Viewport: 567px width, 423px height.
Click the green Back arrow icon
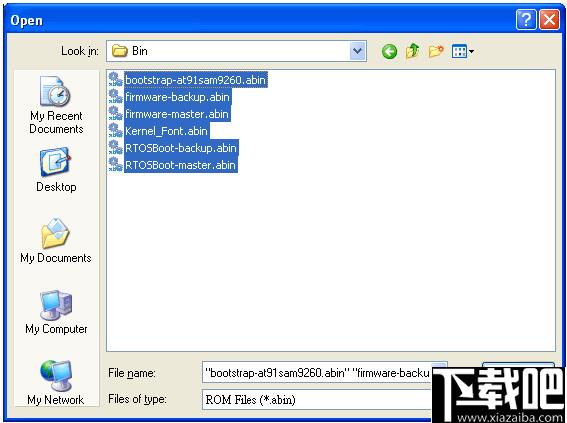(x=389, y=51)
